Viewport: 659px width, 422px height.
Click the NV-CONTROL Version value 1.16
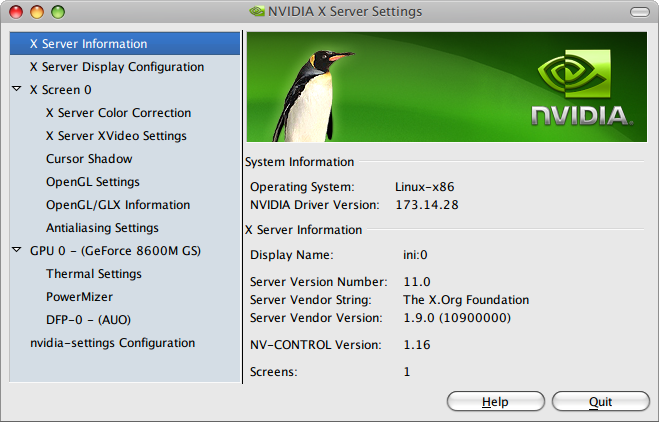point(417,345)
